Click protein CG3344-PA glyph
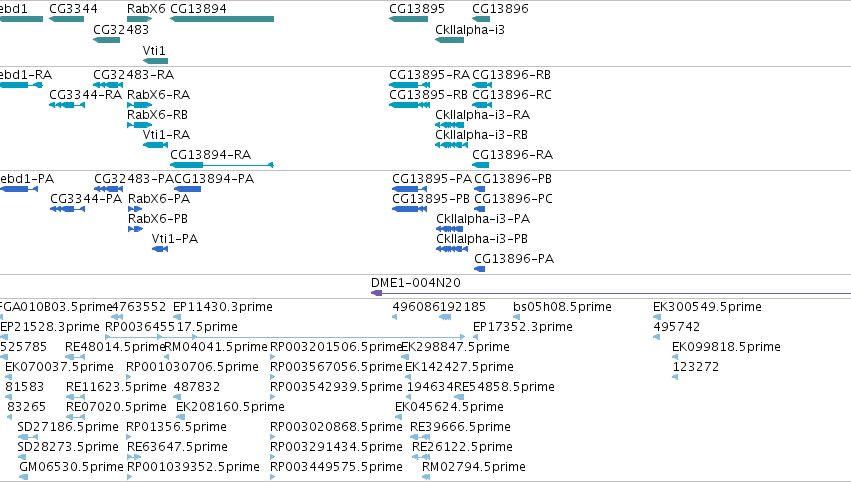851x482 pixels. [67, 209]
